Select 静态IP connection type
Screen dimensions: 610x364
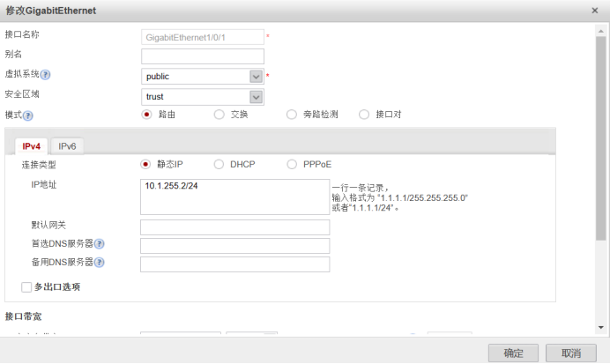[145, 164]
